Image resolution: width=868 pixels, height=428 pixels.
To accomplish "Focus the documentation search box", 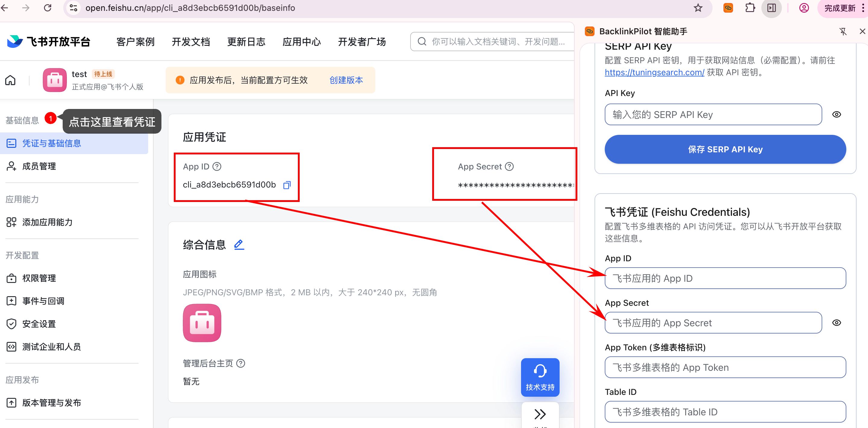I will [x=492, y=42].
